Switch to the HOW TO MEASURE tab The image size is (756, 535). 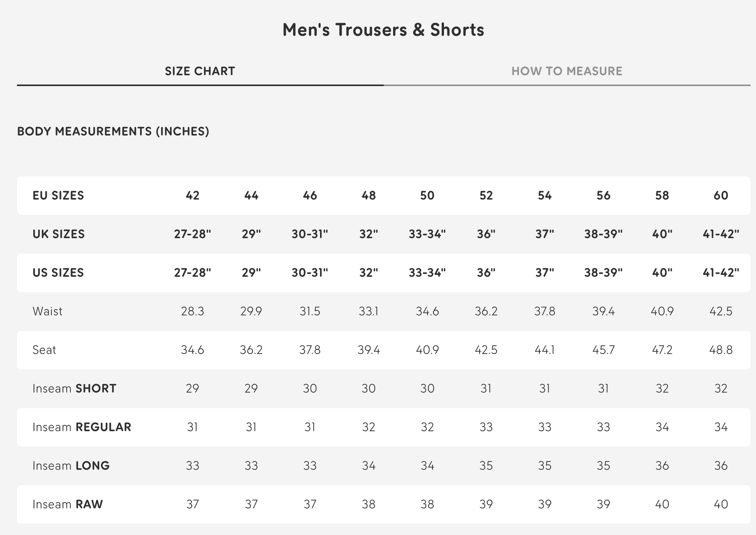coord(567,71)
